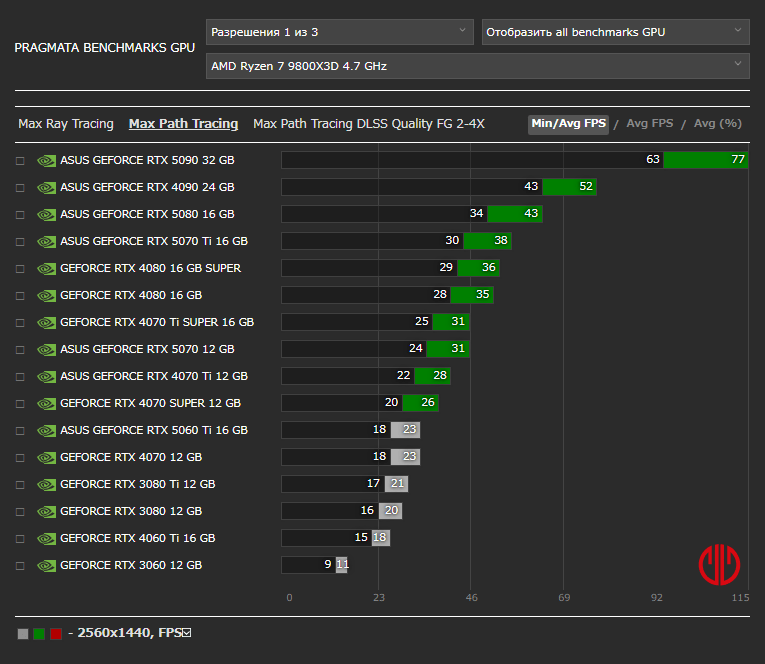Screen dimensions: 765x664
Task: Click NVIDIA icon next to RTX 4070 SUPER
Action: (46, 403)
